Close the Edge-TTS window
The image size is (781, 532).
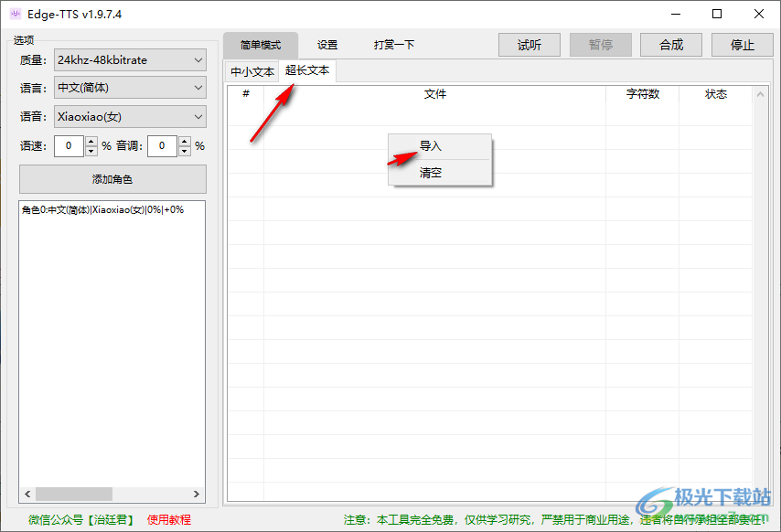(x=758, y=14)
